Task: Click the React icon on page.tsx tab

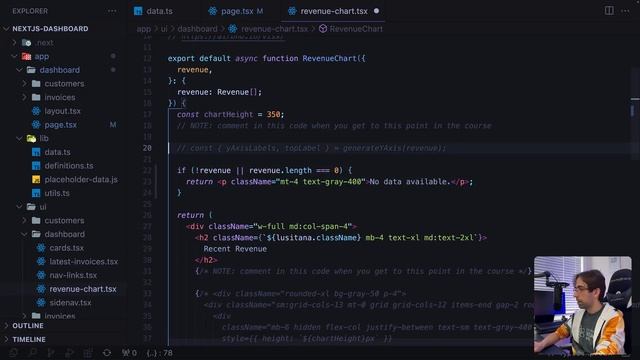Action: coord(213,11)
